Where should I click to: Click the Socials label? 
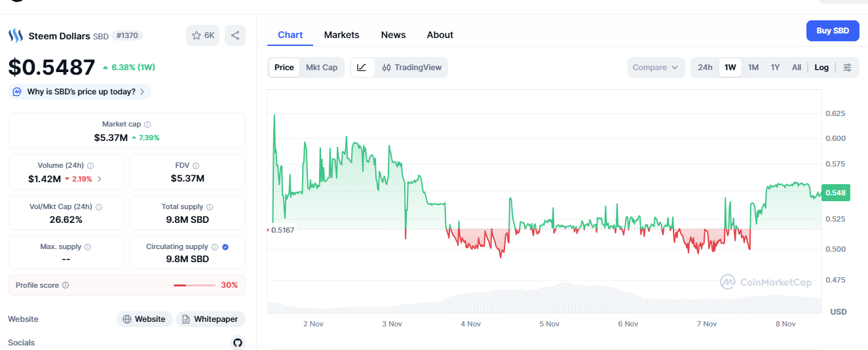22,343
